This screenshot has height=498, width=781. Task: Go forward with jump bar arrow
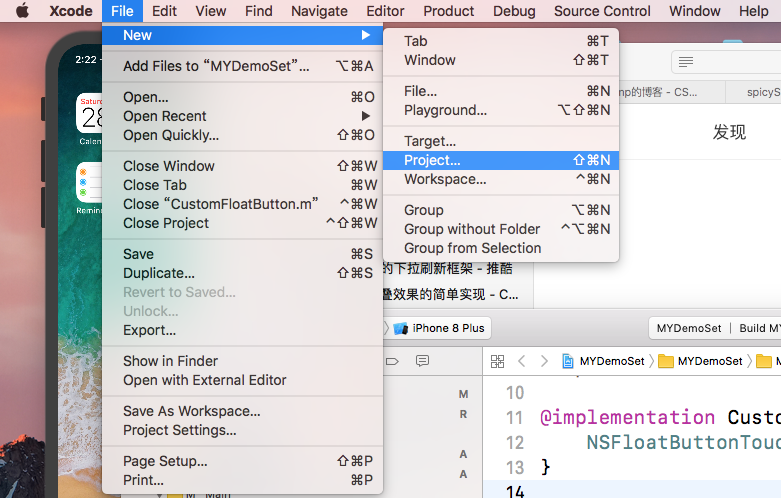click(x=544, y=361)
